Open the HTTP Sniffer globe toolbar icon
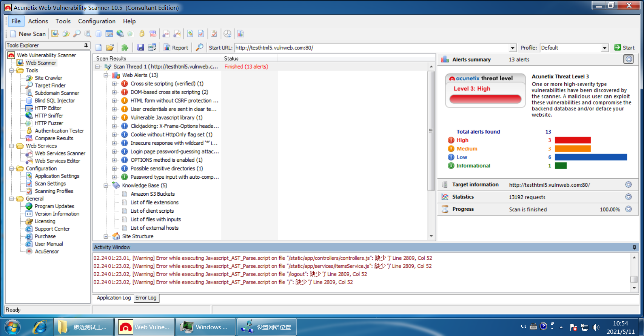This screenshot has height=336, width=644. click(x=120, y=34)
